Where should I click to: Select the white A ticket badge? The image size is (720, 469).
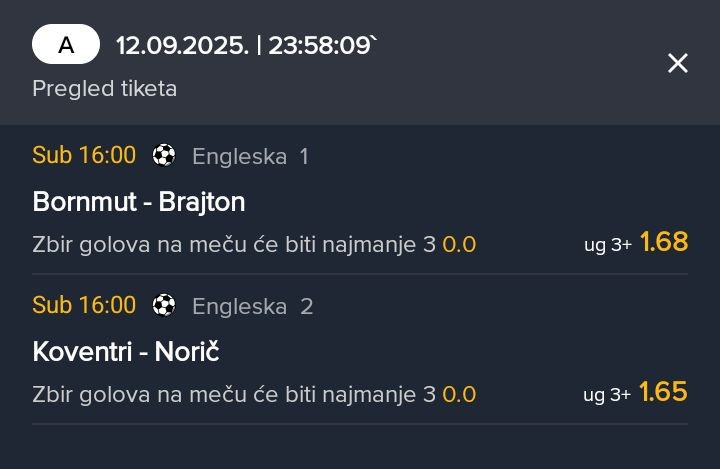66,44
